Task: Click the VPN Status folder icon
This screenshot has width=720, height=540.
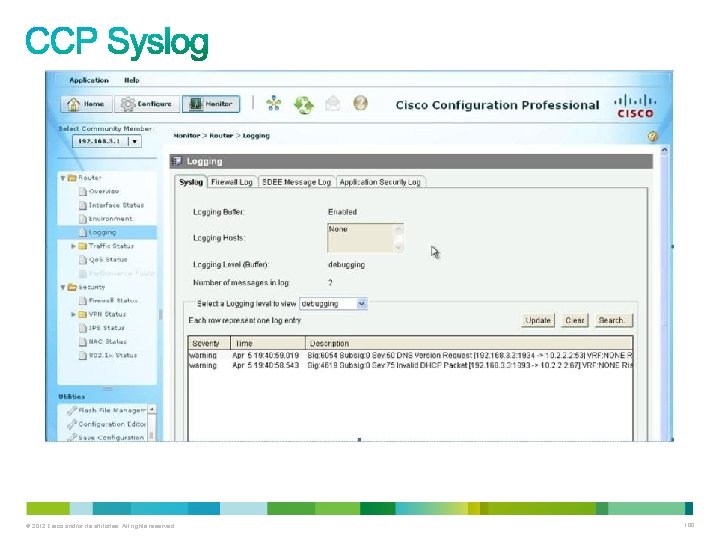Action: [82, 315]
